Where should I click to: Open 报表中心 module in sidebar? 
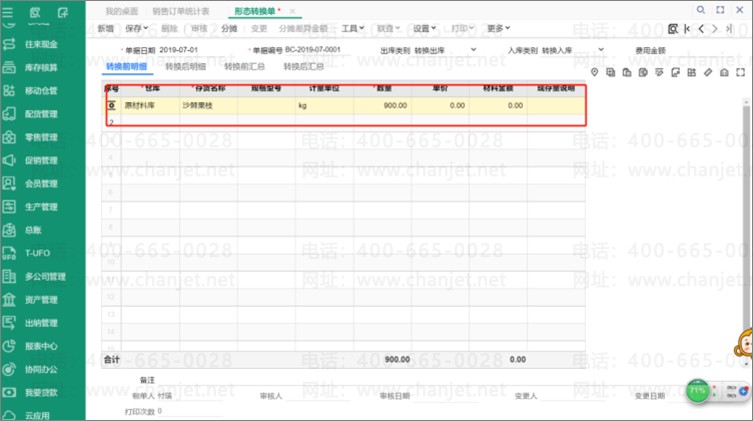click(x=41, y=346)
